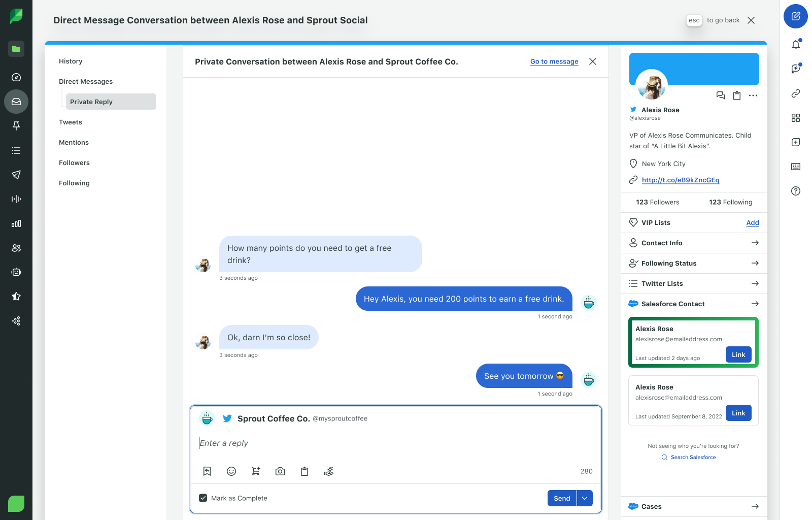Click the conversation bubbles icon on profile

click(x=721, y=95)
